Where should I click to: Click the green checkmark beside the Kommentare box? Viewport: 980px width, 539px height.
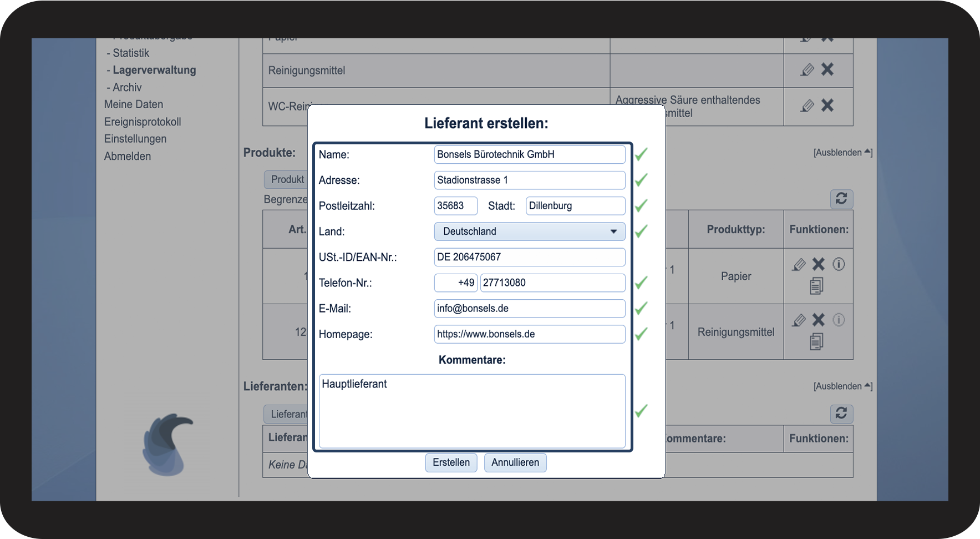click(x=641, y=411)
